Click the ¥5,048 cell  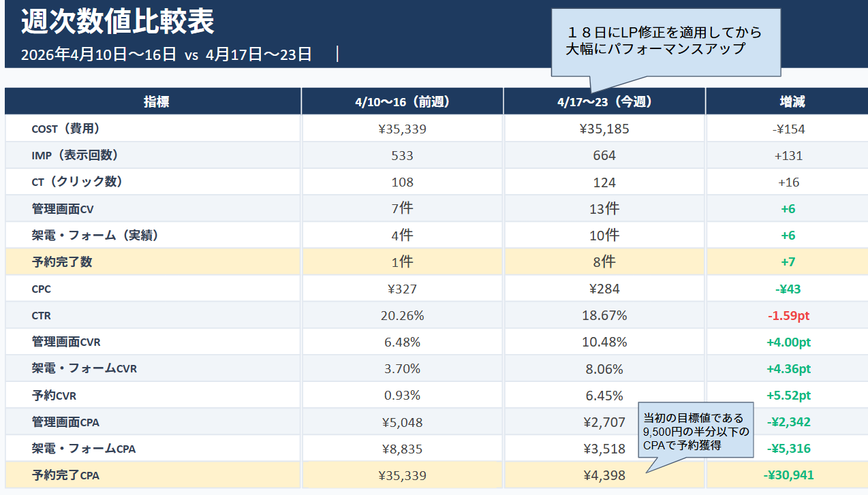tap(402, 422)
